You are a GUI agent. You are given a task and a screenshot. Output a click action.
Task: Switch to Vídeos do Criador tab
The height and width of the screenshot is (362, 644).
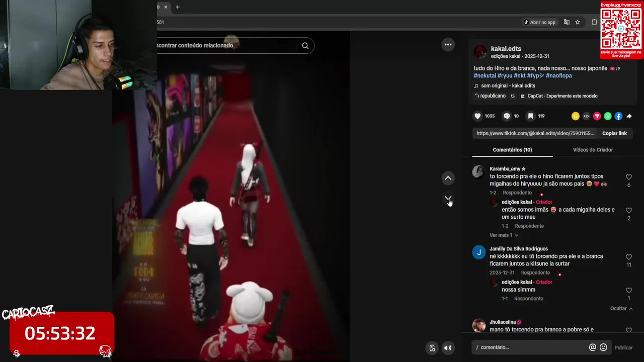[x=593, y=150]
